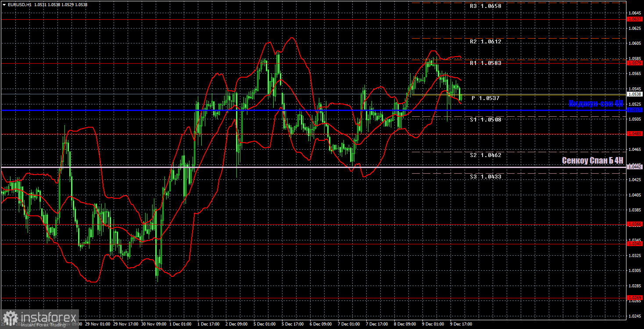Image resolution: width=644 pixels, height=329 pixels.
Task: Click the 5 Dec 01:00 time label
Action: point(265,324)
